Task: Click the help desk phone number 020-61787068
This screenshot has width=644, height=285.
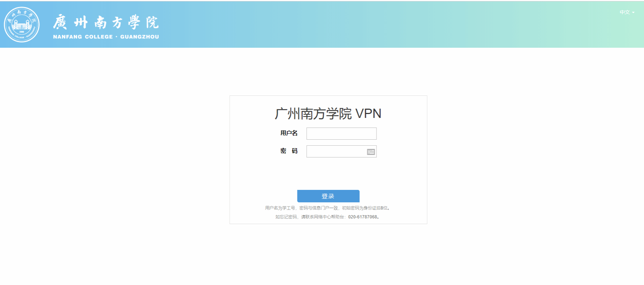Action: coord(363,217)
